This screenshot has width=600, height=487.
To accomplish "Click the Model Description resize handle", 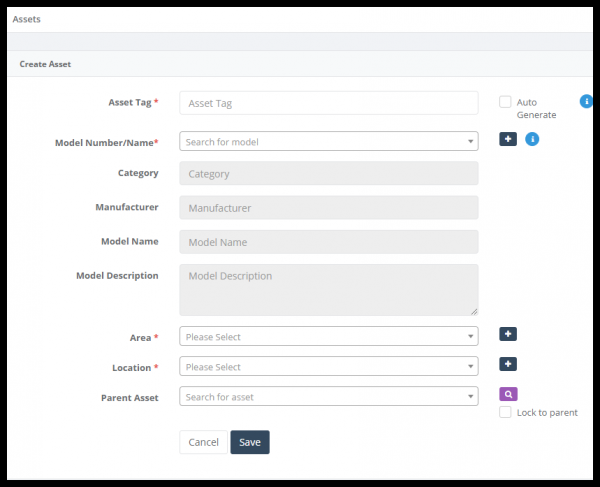I will coord(474,312).
